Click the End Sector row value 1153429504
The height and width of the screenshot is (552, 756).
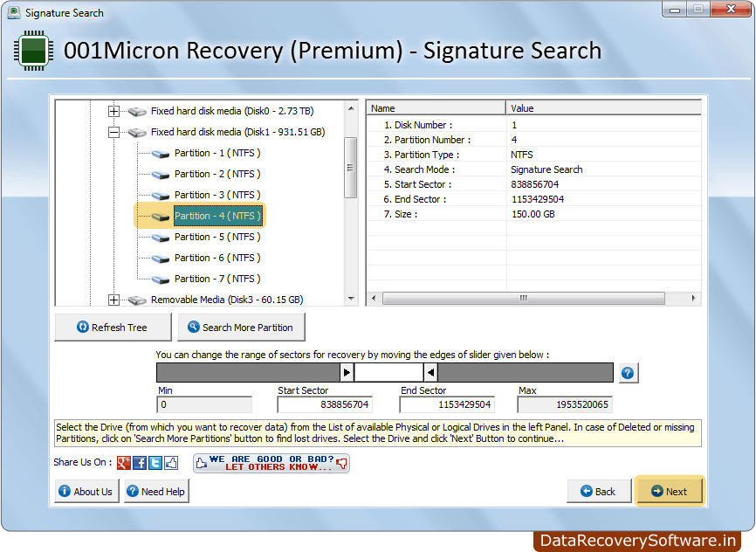tap(538, 199)
